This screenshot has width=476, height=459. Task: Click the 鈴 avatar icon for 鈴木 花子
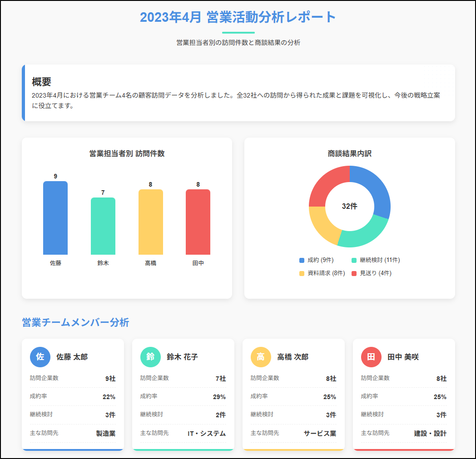(x=150, y=357)
